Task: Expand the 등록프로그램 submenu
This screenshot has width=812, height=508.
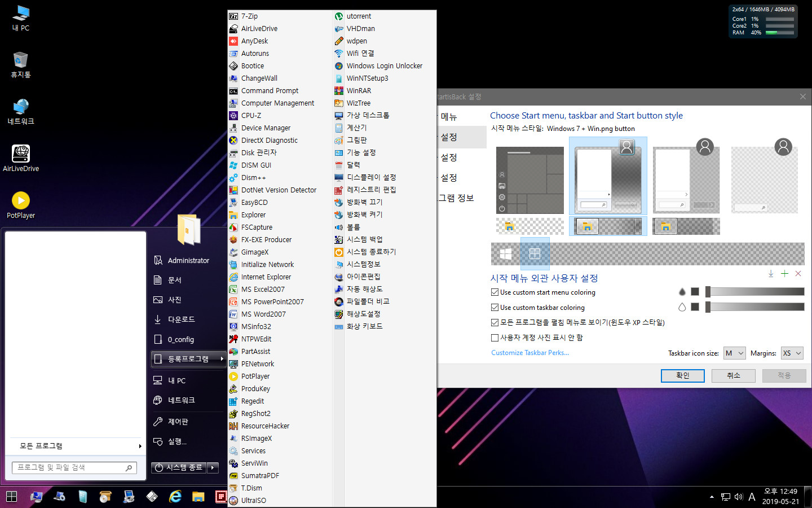Action: [188, 359]
